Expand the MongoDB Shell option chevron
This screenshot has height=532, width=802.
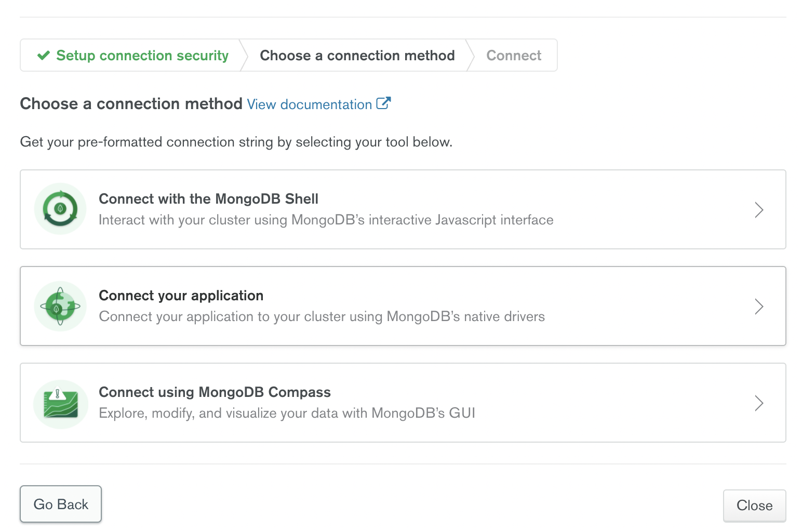[x=759, y=210]
